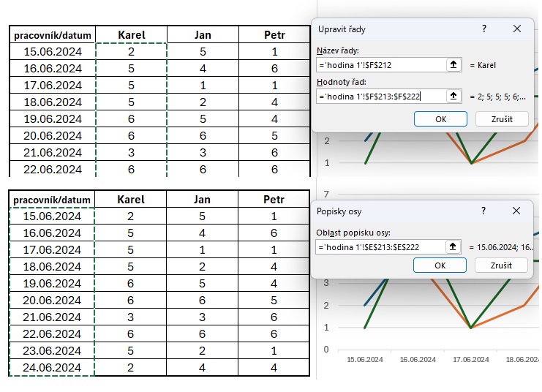Select the 24.06.2024 date cell

click(53, 368)
